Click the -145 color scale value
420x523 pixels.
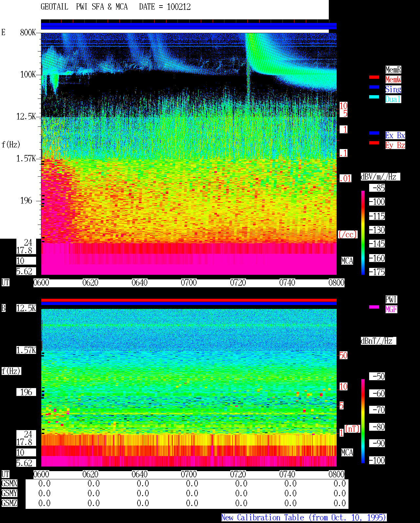tap(377, 244)
